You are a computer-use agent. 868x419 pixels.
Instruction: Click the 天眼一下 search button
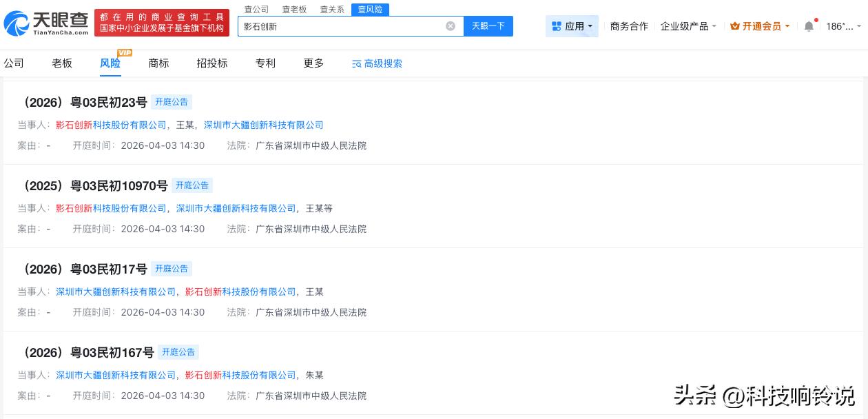pos(488,26)
